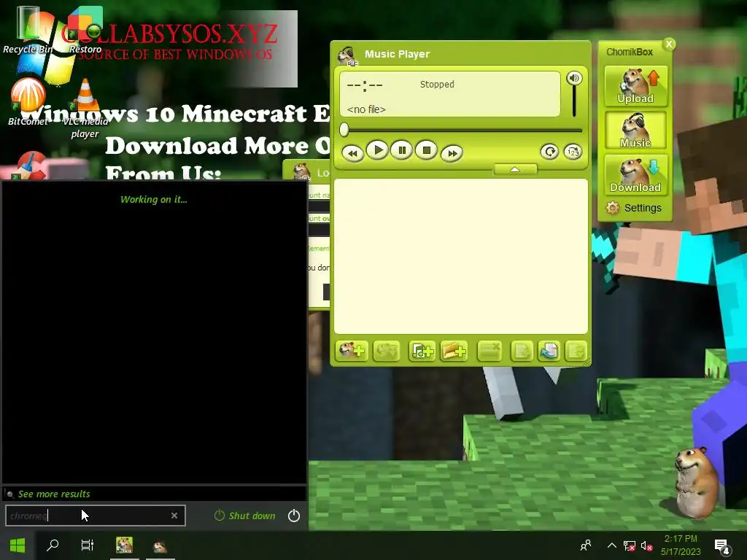Open the Download section in ChomikBox
Viewport: 747px width, 560px height.
[x=635, y=175]
